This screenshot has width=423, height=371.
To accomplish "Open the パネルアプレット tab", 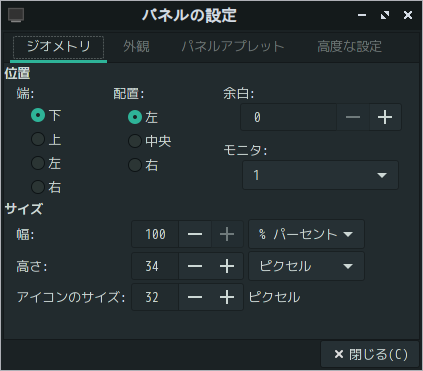I will coord(233,47).
